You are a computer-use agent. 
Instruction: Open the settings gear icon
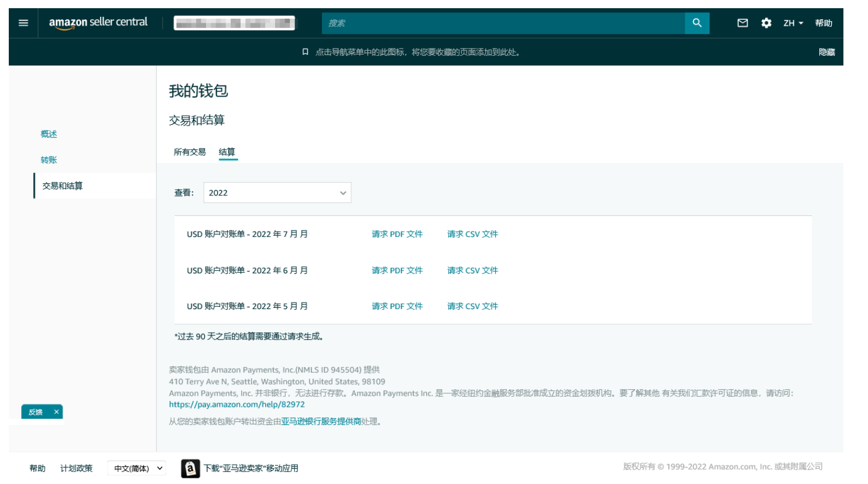766,23
